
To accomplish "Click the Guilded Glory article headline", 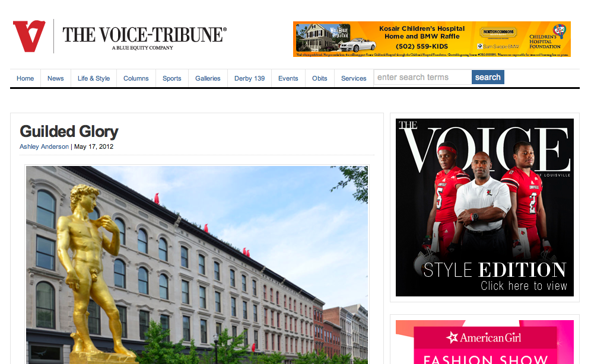I will click(69, 132).
